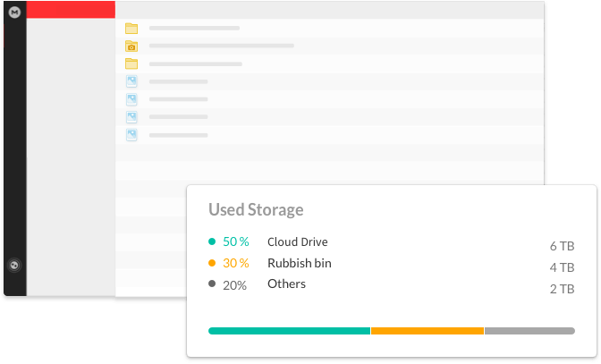Click the orange Rubbish bin legend dot
The width and height of the screenshot is (601, 364).
[x=212, y=263]
